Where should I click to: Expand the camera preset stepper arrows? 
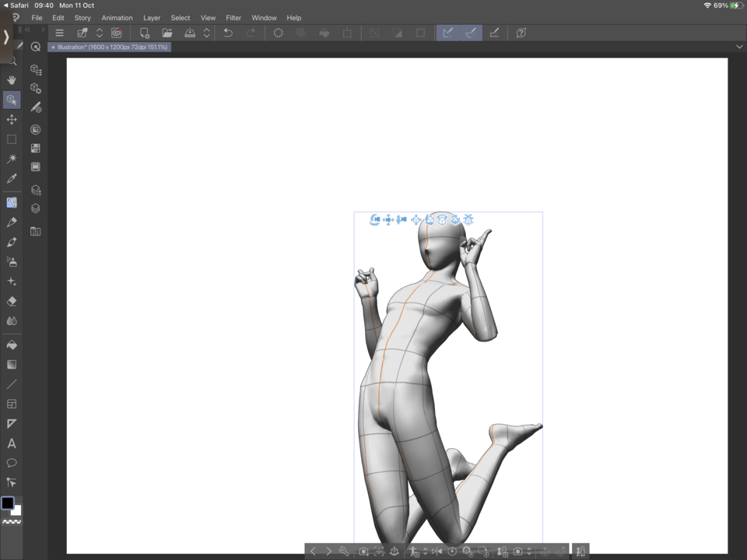pos(529,551)
